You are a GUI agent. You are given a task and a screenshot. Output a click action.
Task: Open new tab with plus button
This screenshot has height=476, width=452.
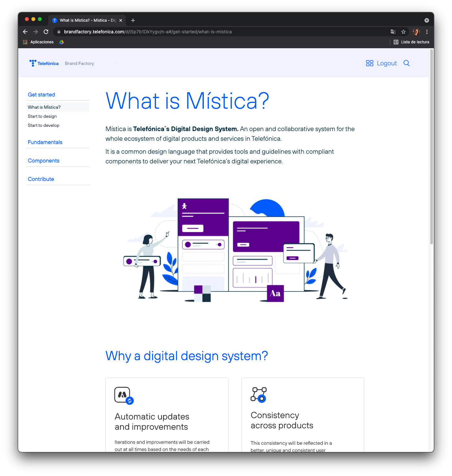tap(133, 20)
